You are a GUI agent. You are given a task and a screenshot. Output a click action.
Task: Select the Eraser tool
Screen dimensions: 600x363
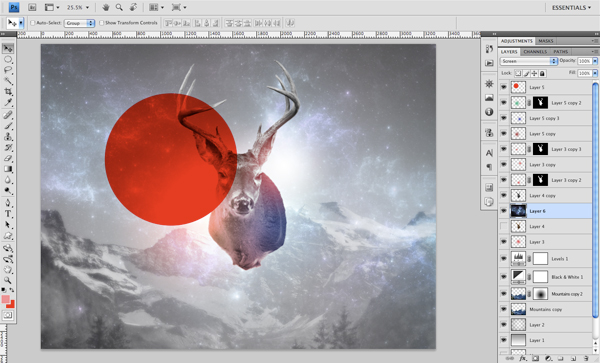[x=8, y=158]
